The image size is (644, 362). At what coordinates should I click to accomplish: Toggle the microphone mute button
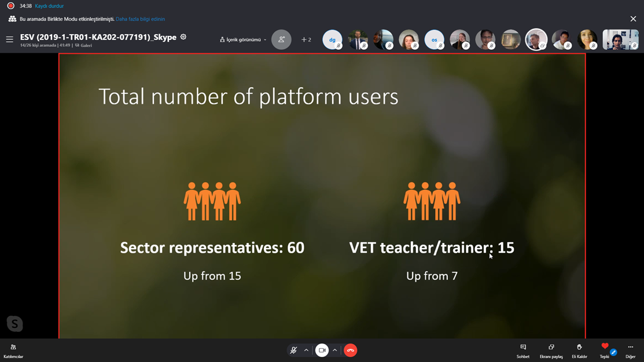click(293, 350)
